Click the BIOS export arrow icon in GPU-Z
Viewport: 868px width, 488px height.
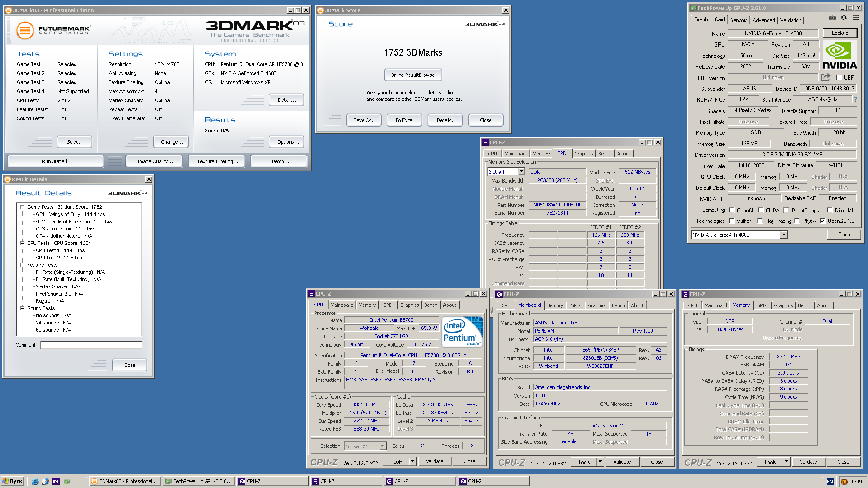point(826,77)
